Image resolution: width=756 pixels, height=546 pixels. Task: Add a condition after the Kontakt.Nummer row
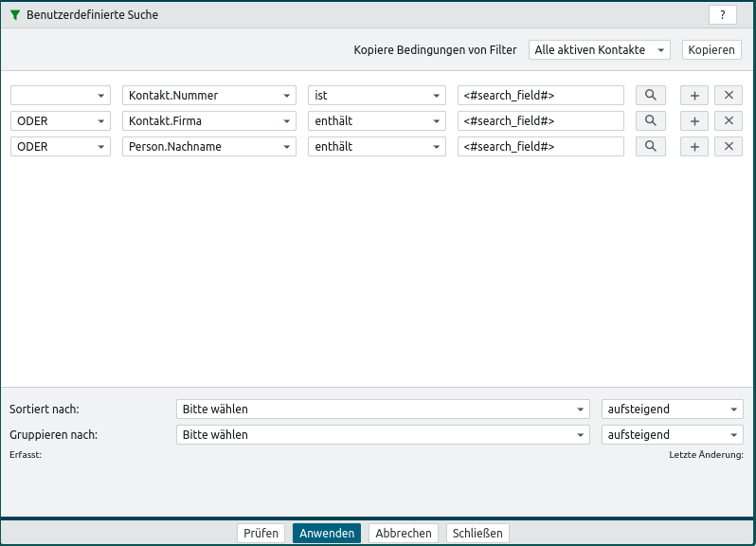[x=694, y=95]
